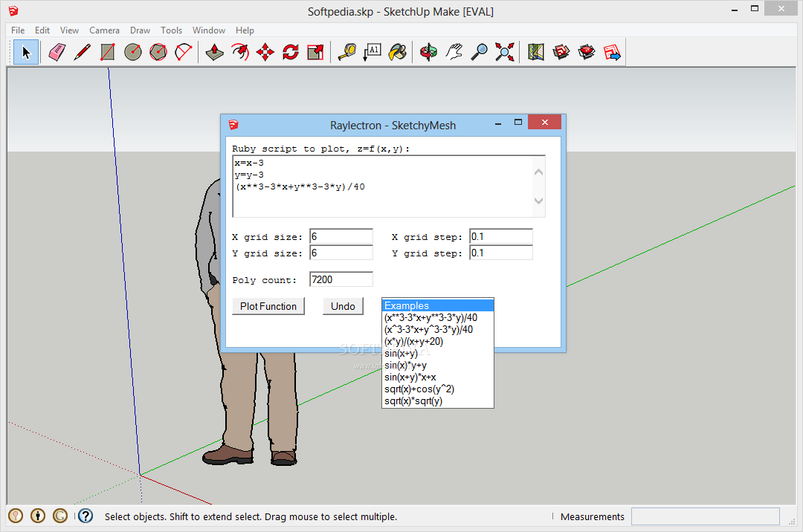Choose example sqrt(x)*sqrt(y)

(x=438, y=400)
